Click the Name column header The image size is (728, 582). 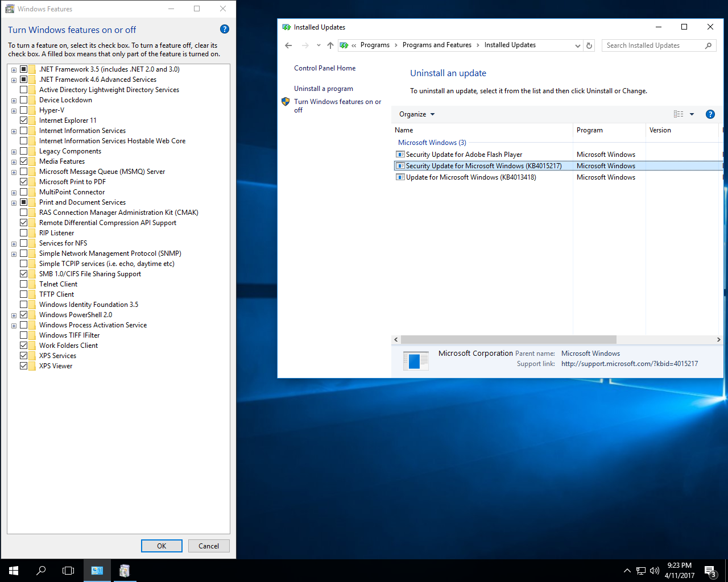click(x=482, y=130)
